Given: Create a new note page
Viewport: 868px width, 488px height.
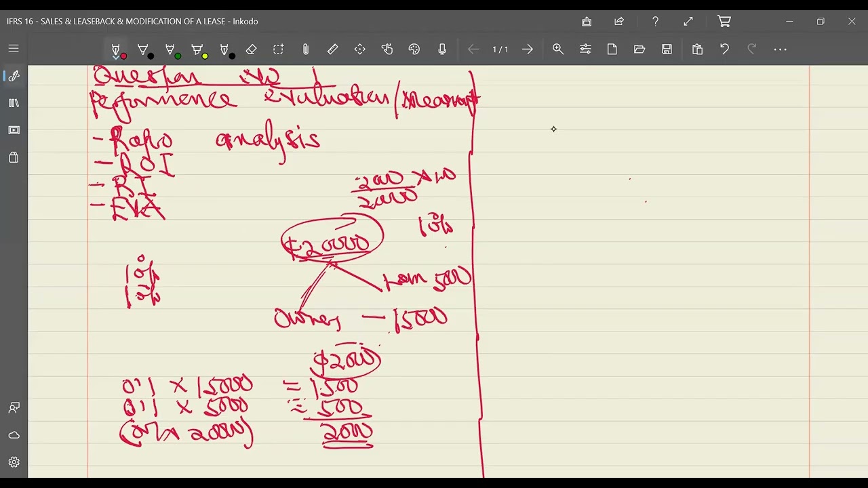Looking at the screenshot, I should click(612, 49).
